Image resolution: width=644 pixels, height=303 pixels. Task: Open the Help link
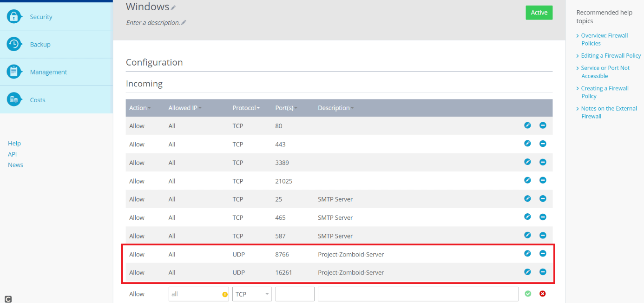point(14,143)
